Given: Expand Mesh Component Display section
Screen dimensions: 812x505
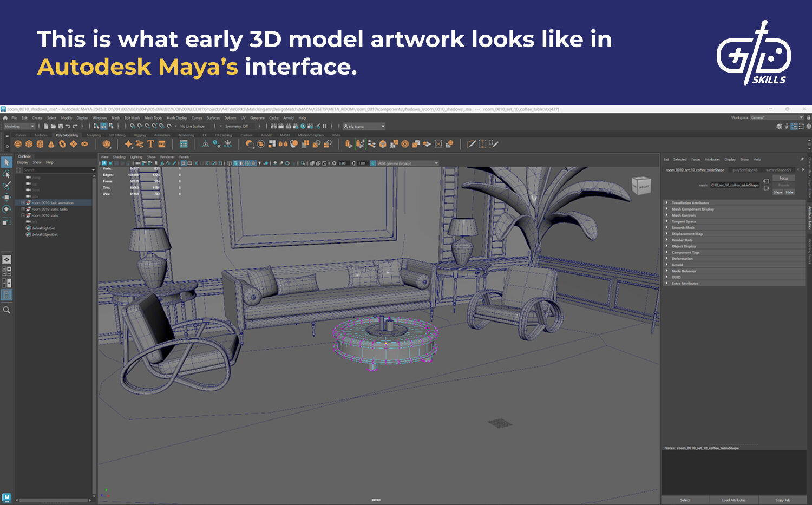Looking at the screenshot, I should 735,209.
